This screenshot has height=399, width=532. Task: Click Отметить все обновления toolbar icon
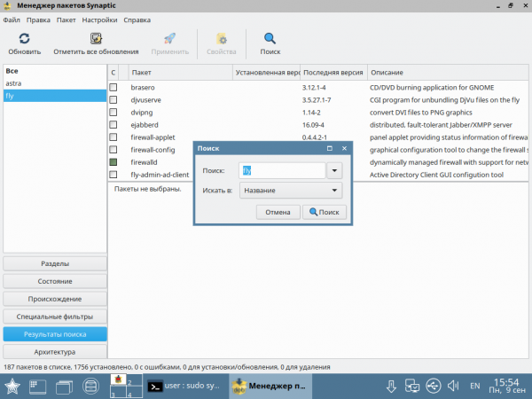[96, 39]
